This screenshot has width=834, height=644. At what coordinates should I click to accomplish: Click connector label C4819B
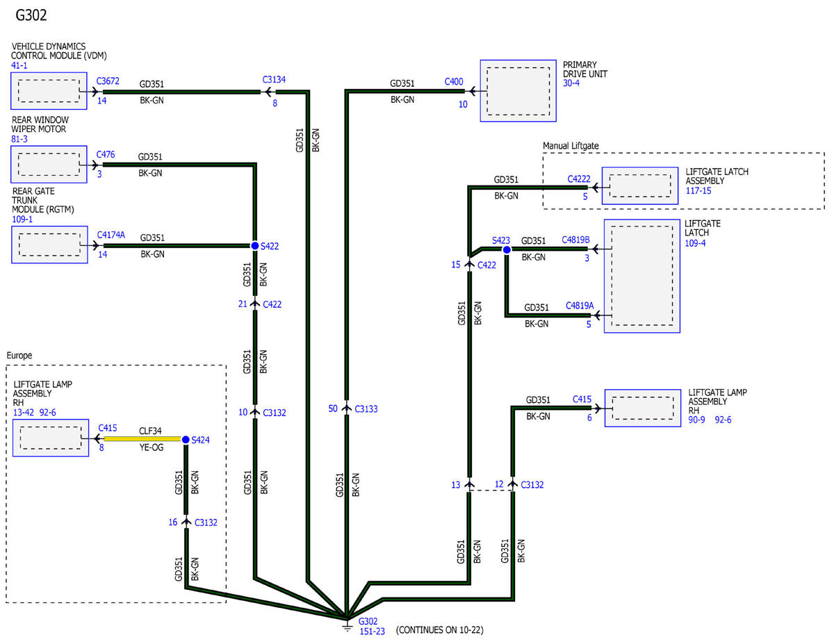coord(575,240)
